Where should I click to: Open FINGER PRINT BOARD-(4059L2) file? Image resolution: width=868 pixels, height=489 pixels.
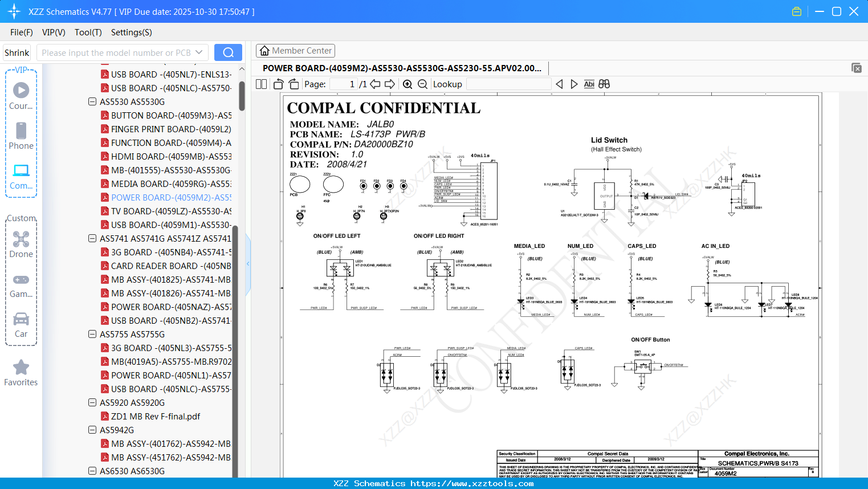pyautogui.click(x=171, y=129)
